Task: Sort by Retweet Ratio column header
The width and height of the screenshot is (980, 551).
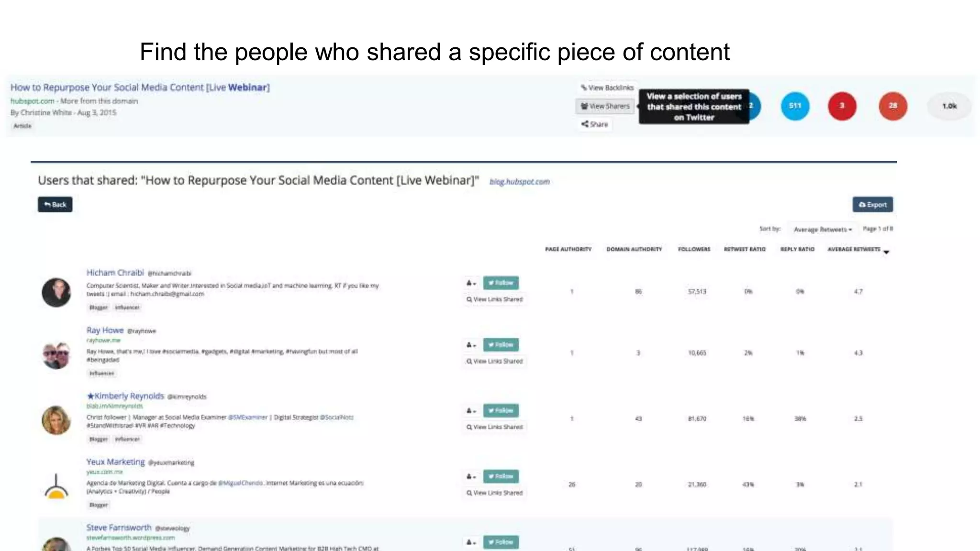Action: (x=745, y=249)
